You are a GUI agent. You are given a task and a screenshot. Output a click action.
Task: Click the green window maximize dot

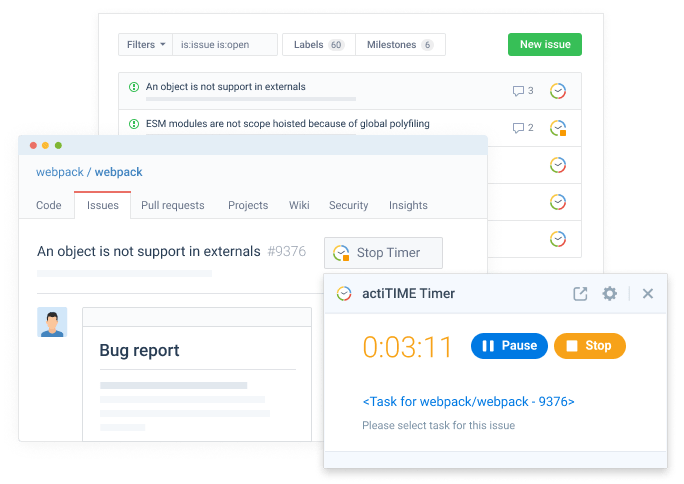[58, 145]
